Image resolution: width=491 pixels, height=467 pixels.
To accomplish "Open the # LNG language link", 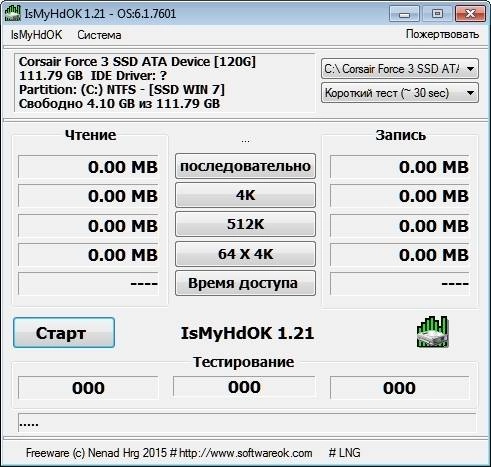I will tap(344, 453).
